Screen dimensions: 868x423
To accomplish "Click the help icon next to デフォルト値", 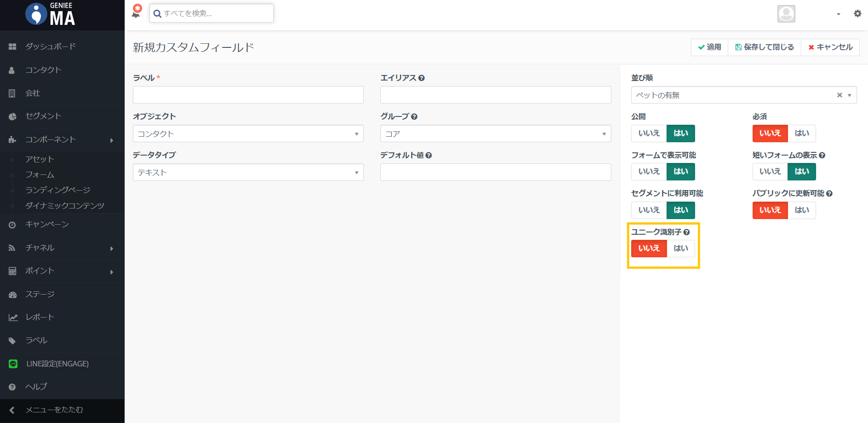I will coord(429,156).
